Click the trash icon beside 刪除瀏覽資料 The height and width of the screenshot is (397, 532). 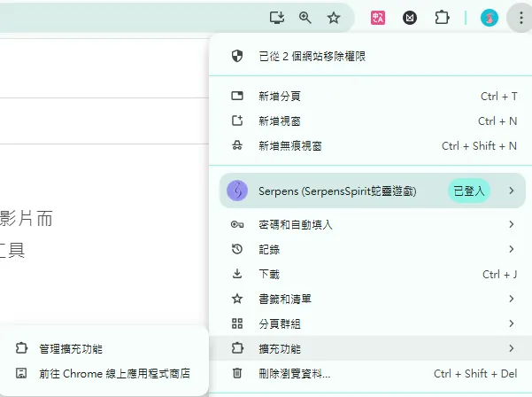coord(237,373)
